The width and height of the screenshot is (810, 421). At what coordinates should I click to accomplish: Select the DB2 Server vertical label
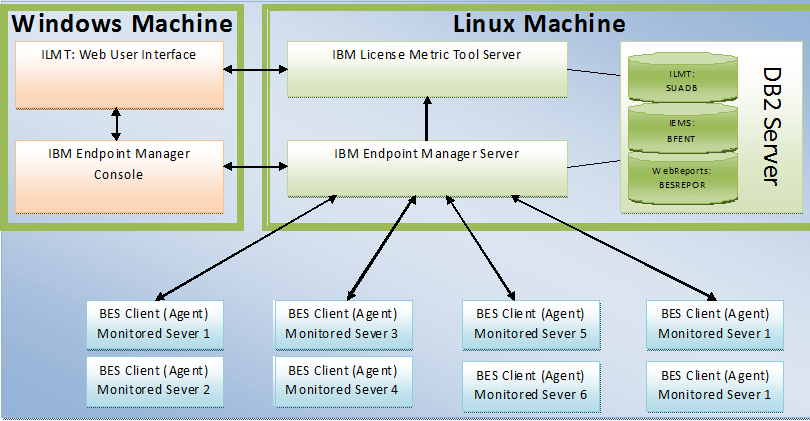[x=770, y=126]
